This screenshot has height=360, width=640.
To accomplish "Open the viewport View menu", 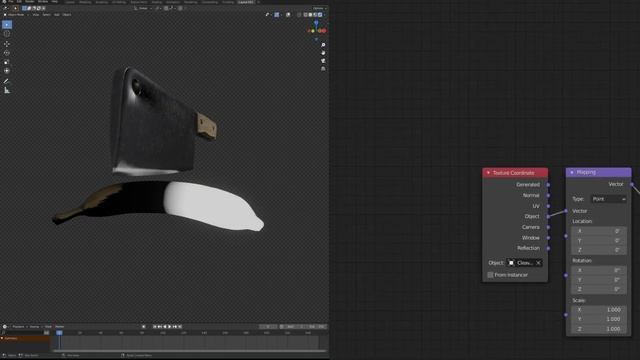I will coord(36,15).
